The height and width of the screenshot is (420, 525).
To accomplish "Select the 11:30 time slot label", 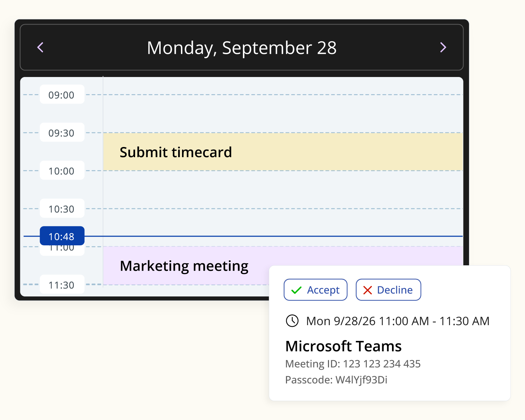I will [x=62, y=285].
